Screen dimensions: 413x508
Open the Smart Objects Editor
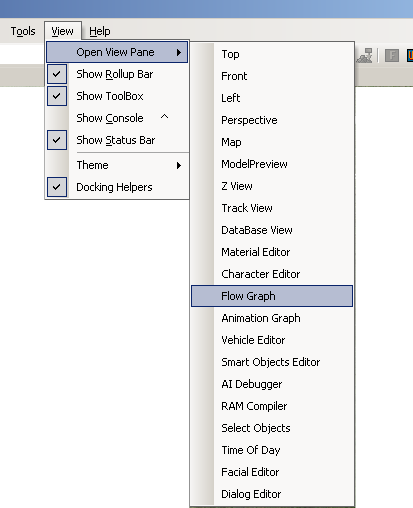click(272, 362)
